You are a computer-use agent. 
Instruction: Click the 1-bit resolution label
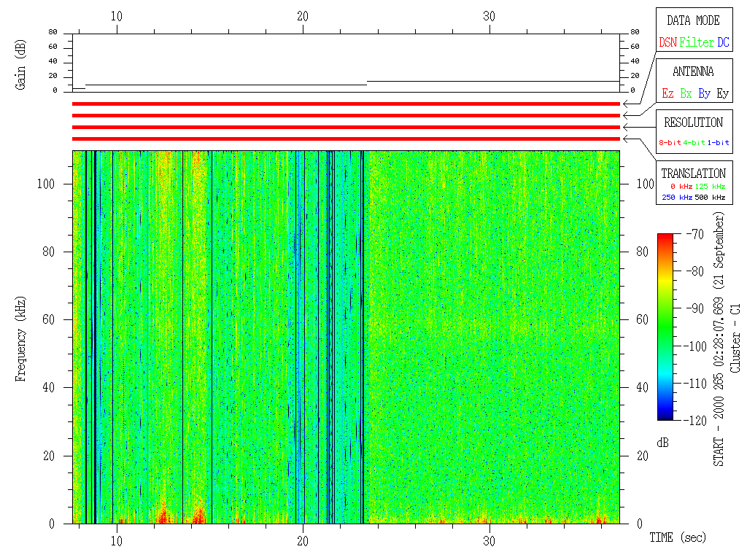point(719,143)
